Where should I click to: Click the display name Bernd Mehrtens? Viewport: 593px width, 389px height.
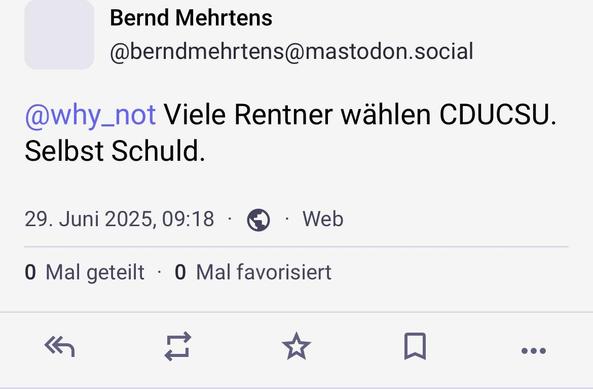pos(191,18)
